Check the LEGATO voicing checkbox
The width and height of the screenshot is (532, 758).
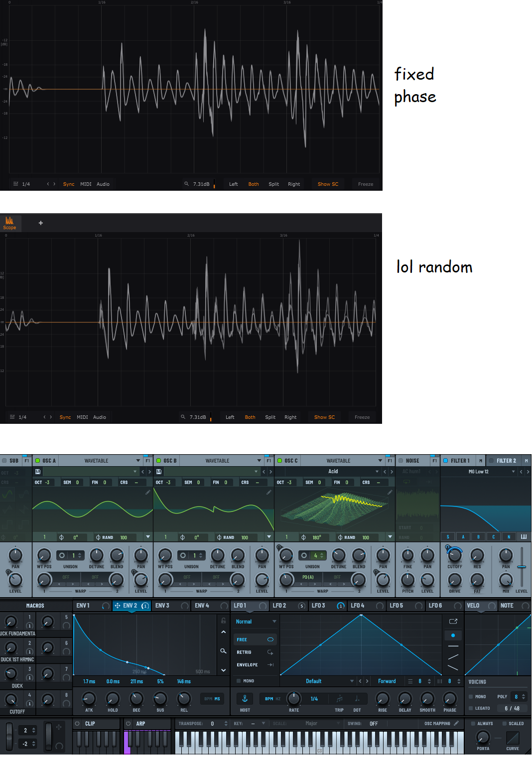(471, 708)
